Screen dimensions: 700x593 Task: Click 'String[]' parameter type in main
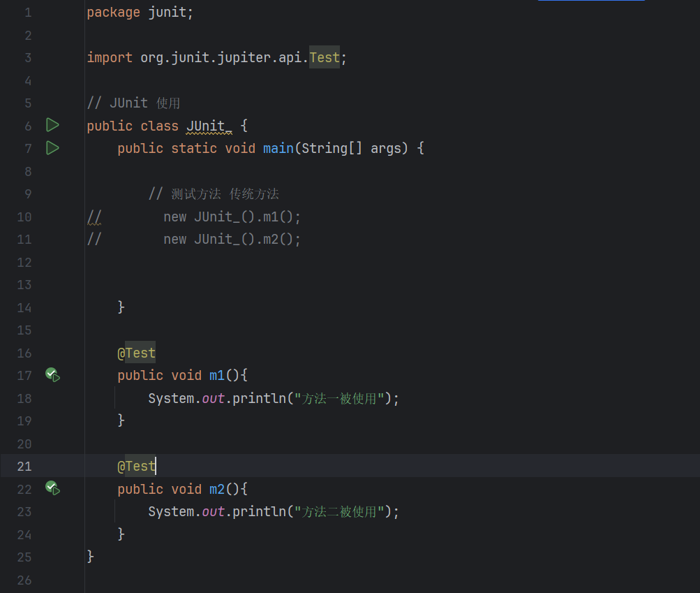click(x=332, y=148)
